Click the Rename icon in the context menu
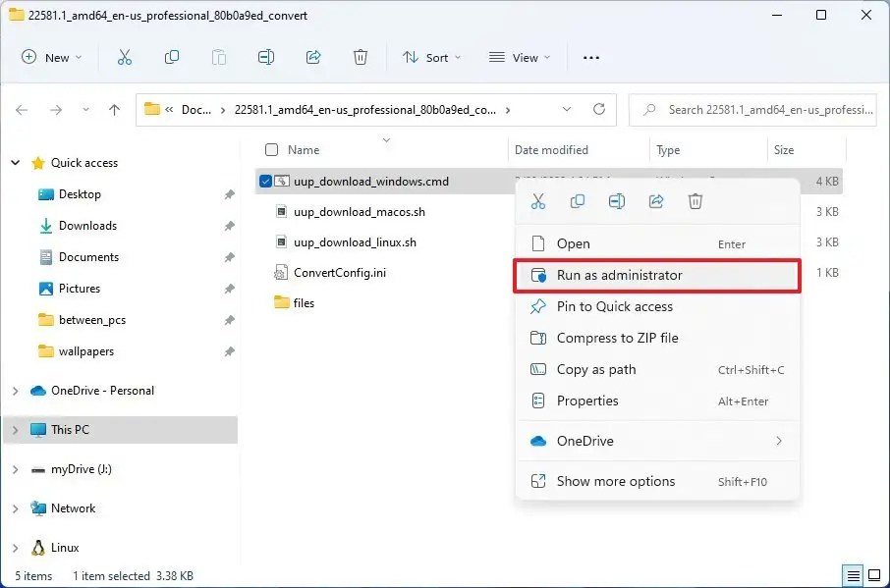 (617, 200)
